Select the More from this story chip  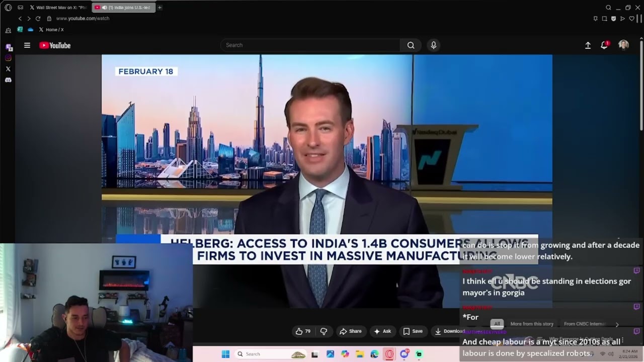pos(532,324)
